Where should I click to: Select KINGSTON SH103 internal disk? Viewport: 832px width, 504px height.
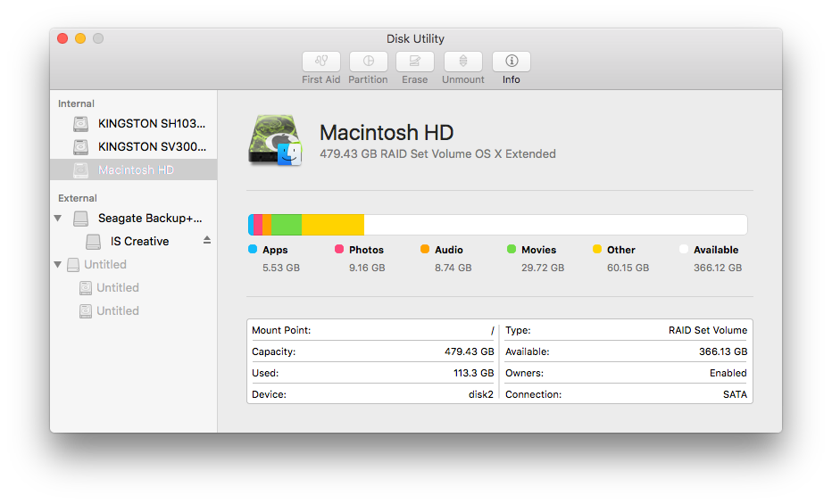pyautogui.click(x=152, y=124)
